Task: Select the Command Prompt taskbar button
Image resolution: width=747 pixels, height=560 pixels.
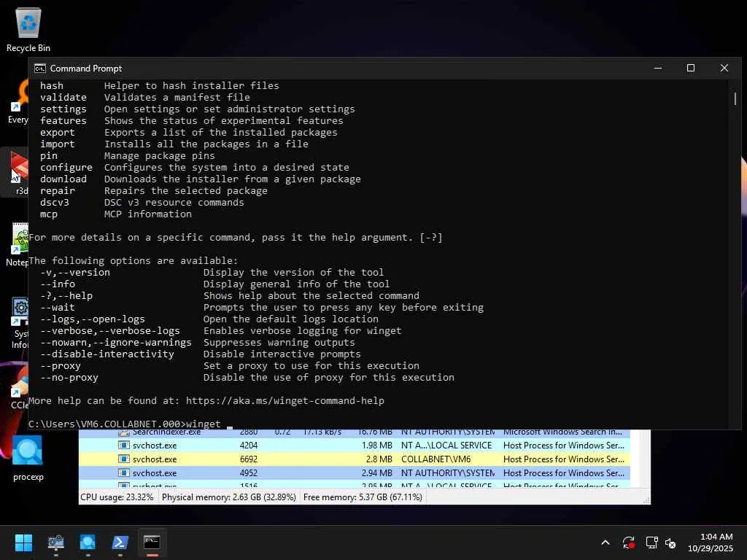Action: point(152,542)
